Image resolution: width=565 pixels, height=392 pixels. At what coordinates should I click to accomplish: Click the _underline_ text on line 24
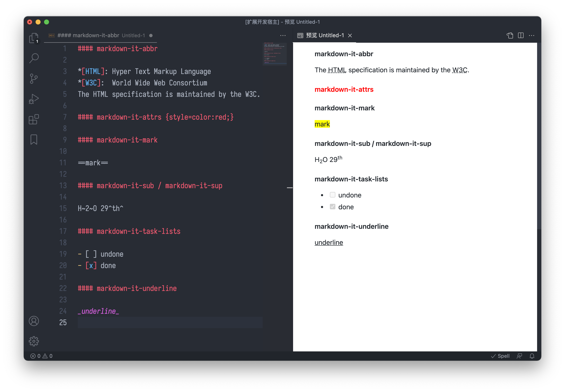[98, 311]
